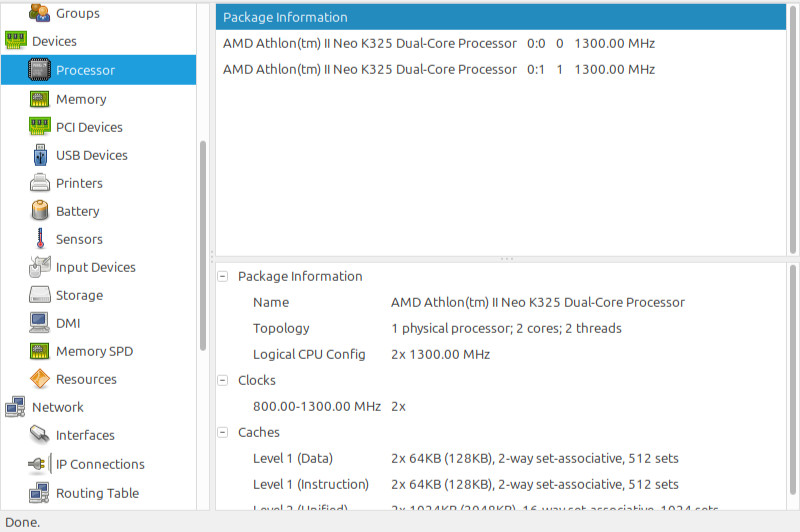This screenshot has width=800, height=532.
Task: Open the Memory section label
Action: coord(81,99)
